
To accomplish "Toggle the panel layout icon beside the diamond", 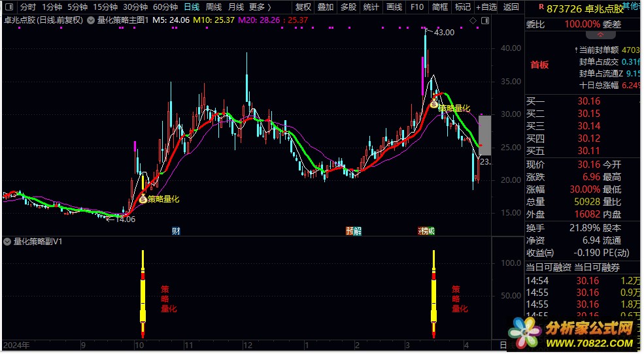I will coord(486,20).
